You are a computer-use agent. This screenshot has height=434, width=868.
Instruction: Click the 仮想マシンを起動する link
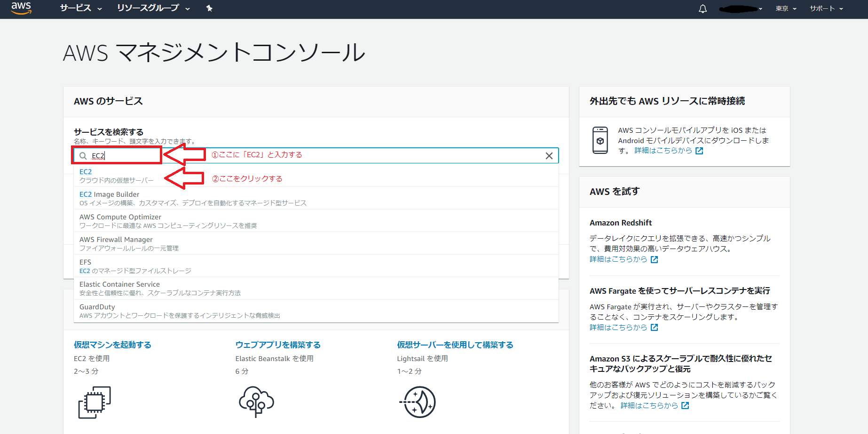coord(112,345)
